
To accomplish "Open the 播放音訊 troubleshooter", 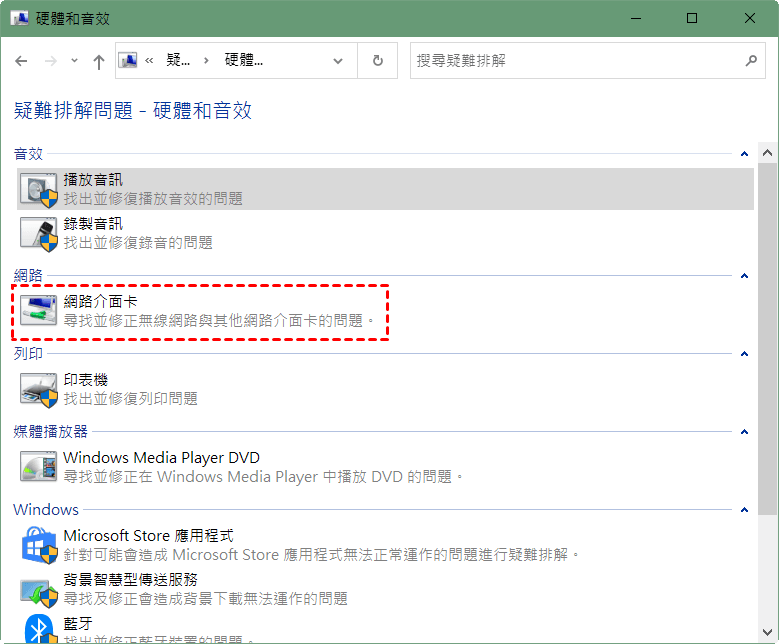I will pyautogui.click(x=385, y=189).
